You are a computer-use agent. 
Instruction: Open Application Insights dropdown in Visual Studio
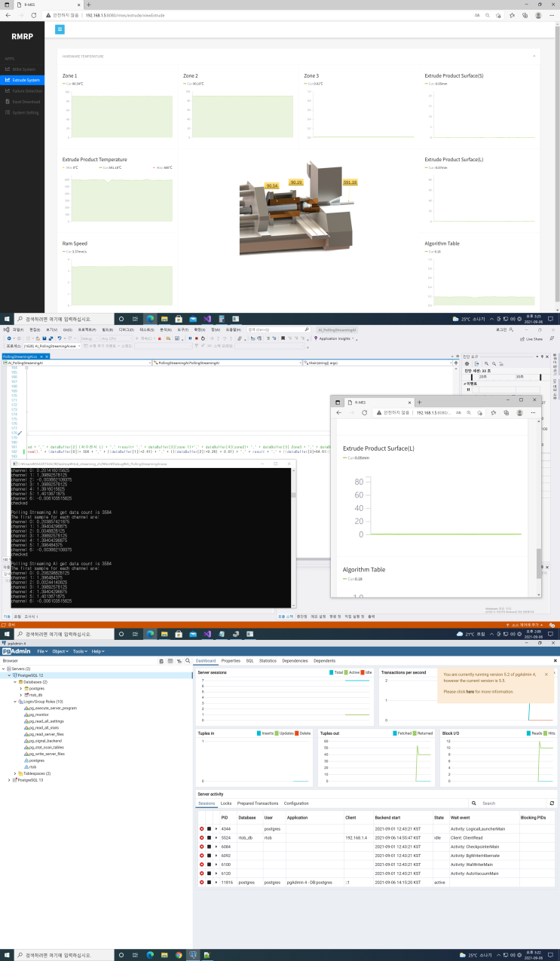click(335, 339)
